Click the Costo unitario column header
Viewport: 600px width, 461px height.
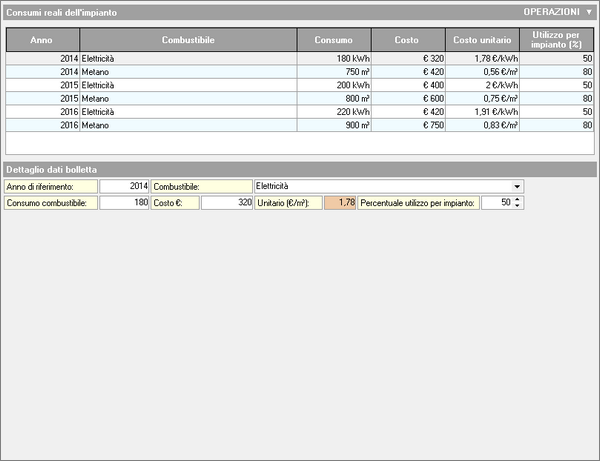pos(482,40)
